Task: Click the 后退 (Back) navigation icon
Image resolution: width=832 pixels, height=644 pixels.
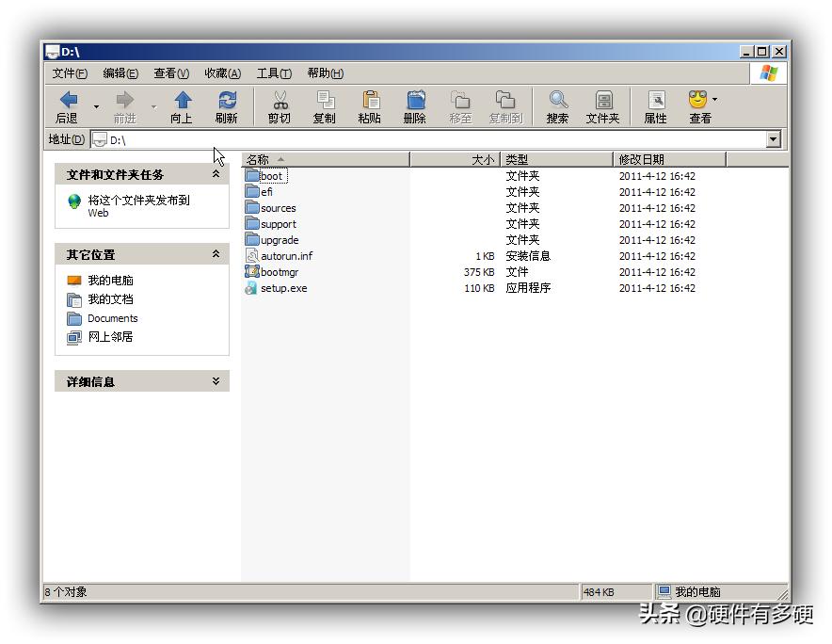Action: point(68,100)
